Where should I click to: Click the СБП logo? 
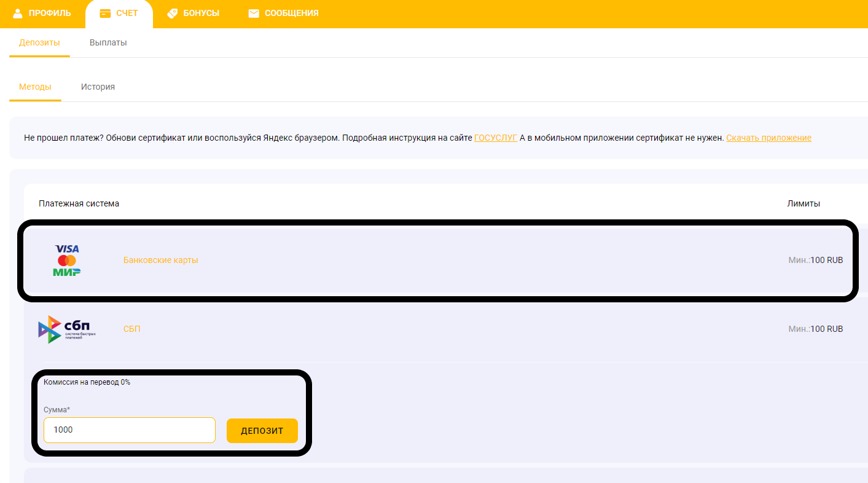pos(67,329)
